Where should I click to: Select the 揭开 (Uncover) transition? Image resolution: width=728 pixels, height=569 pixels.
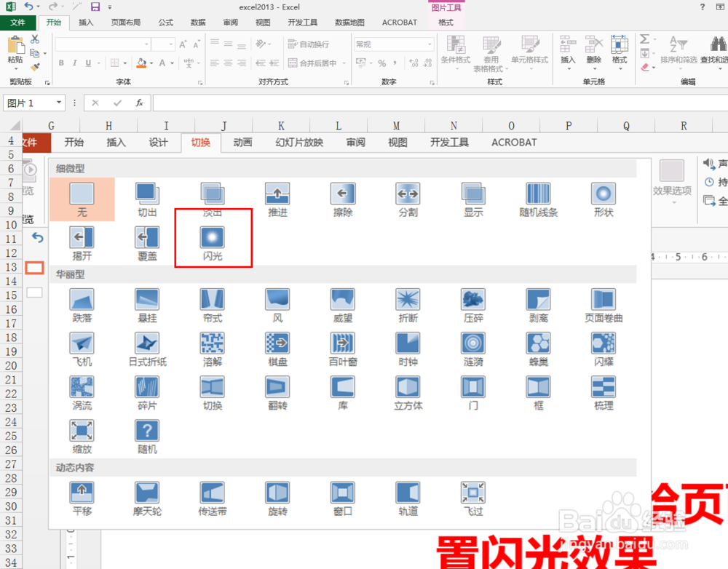82,243
